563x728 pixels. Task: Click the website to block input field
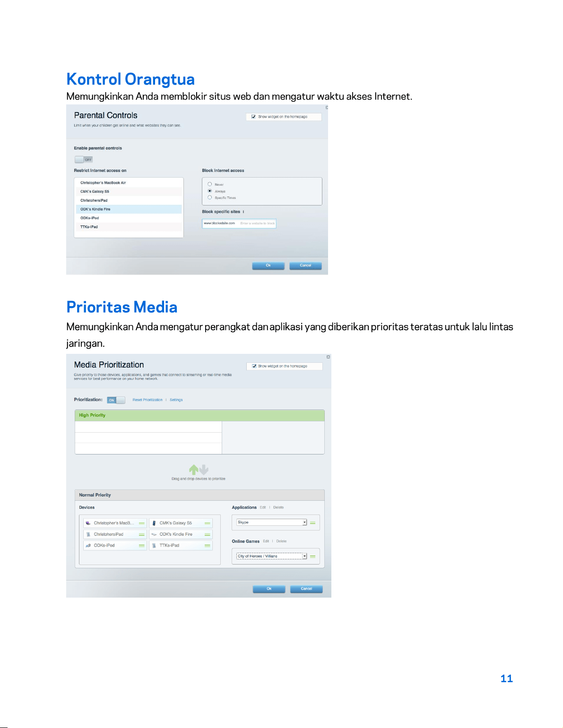(x=239, y=223)
